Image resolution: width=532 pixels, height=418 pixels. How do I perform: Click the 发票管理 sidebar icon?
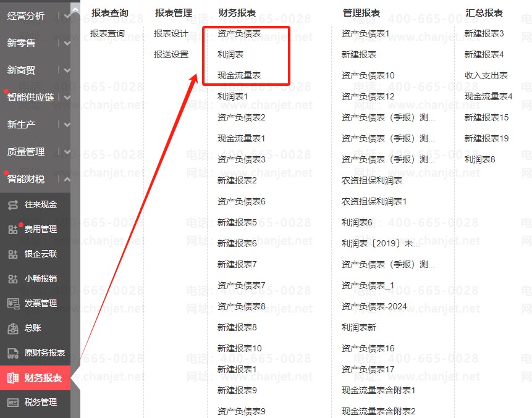13,303
